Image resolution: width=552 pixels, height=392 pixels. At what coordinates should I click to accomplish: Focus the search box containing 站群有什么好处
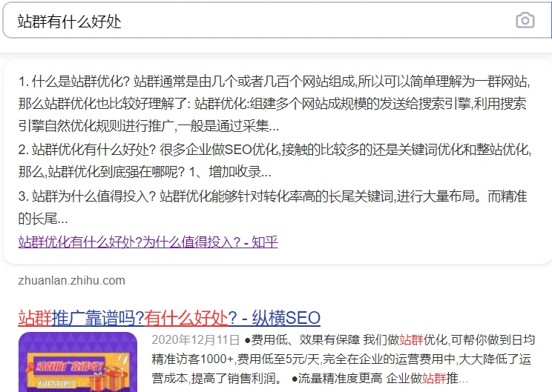click(x=277, y=21)
